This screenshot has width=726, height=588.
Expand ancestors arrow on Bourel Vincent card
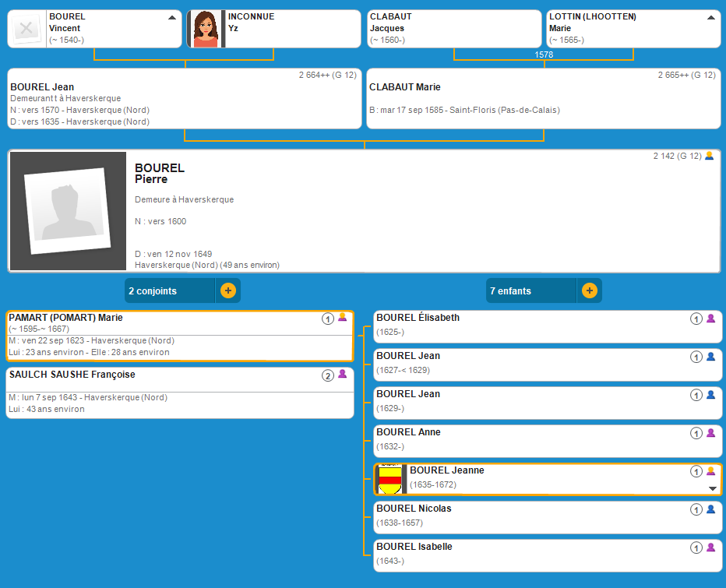pyautogui.click(x=171, y=17)
